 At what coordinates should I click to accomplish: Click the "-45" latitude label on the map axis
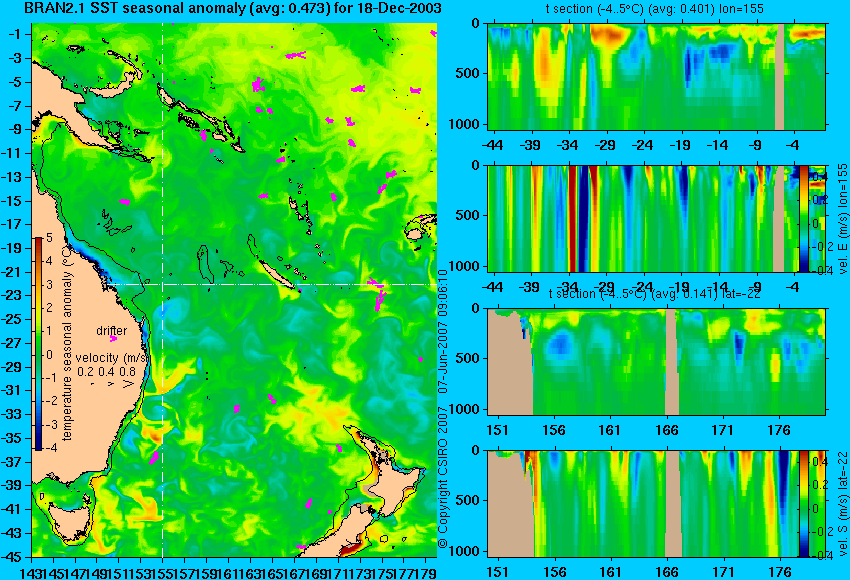pos(11,557)
